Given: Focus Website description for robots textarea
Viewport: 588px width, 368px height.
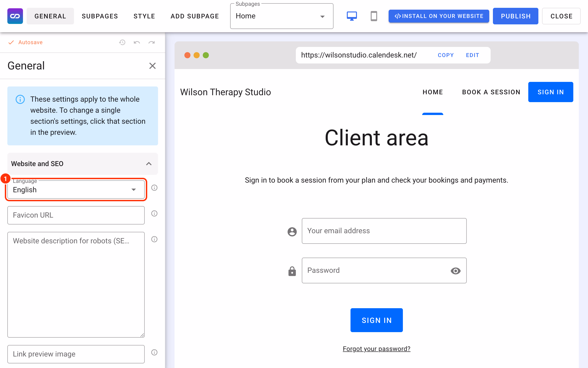Looking at the screenshot, I should [76, 285].
